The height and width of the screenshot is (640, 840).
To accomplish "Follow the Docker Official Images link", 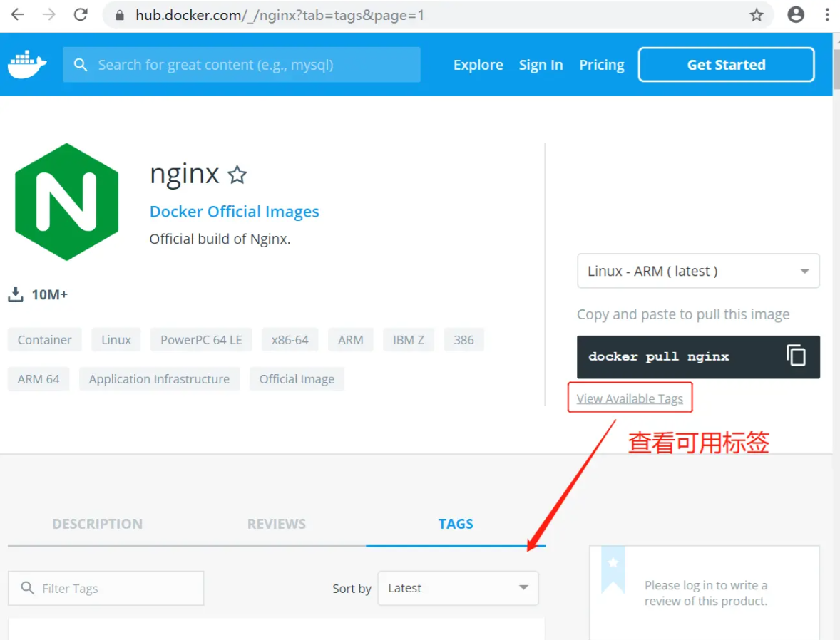I will (x=234, y=212).
